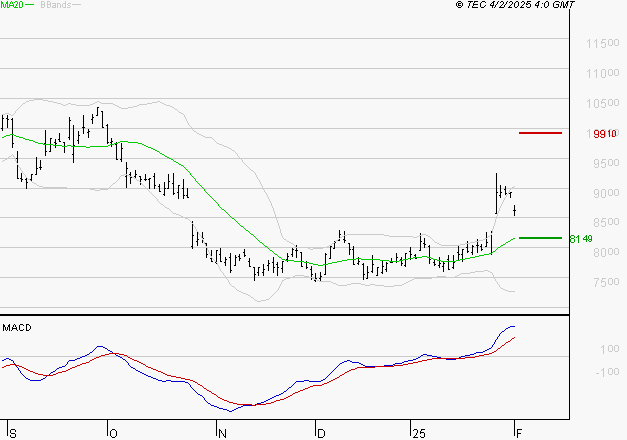Click the MACD indicator panel title

pyautogui.click(x=17, y=327)
